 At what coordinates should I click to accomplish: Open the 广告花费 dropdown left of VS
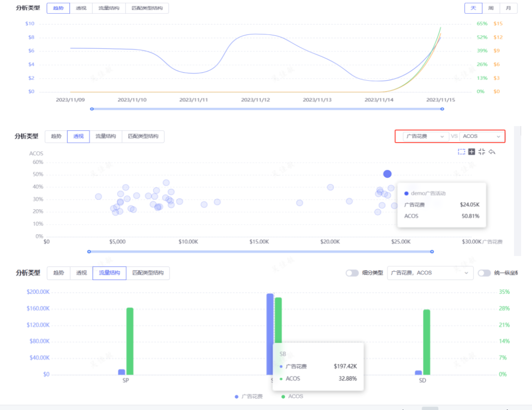[x=424, y=136]
